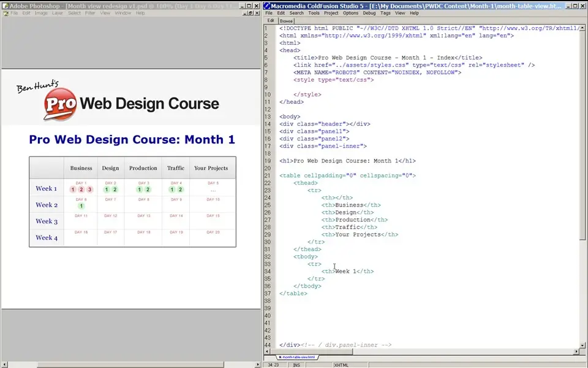Viewport: 588px width, 368px height.
Task: Open the Debug menu in ColdFusion Studio
Action: [369, 13]
